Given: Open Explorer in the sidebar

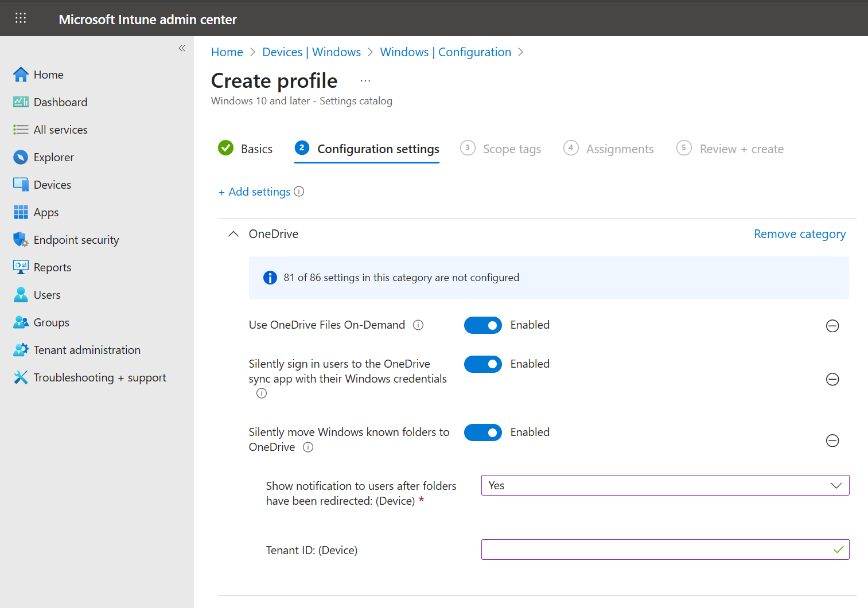Looking at the screenshot, I should tap(53, 157).
